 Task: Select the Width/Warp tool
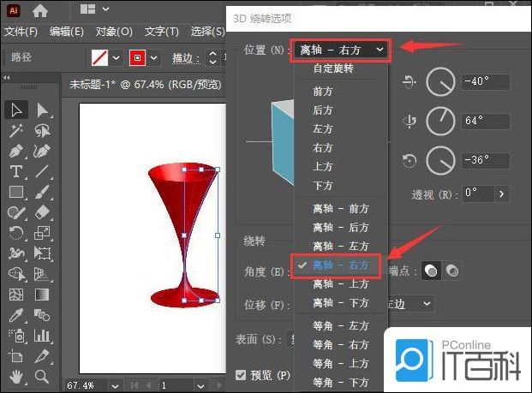[16, 253]
